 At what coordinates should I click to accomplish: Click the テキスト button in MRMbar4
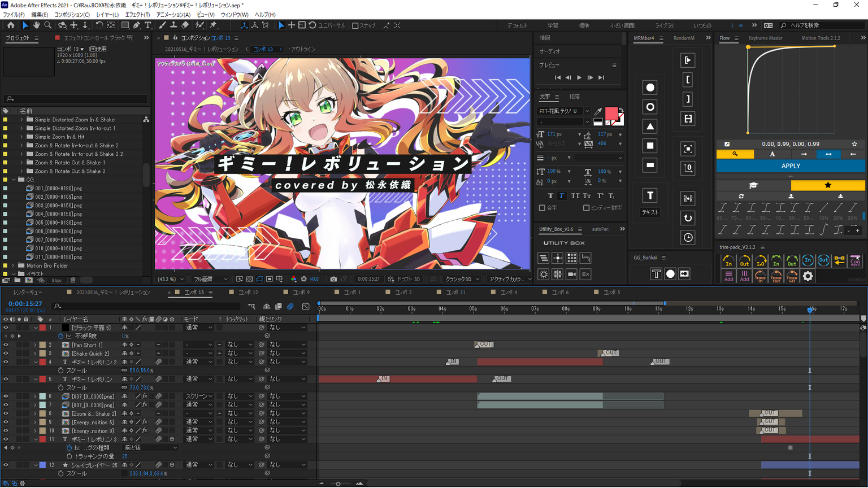click(650, 212)
